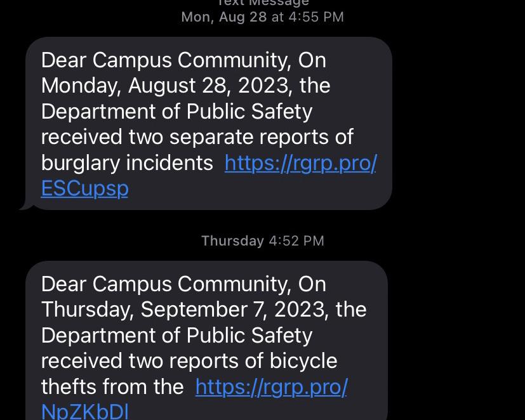525x420 pixels.
Task: Tap the NpZKbDl portion of the second link
Action: 84,411
